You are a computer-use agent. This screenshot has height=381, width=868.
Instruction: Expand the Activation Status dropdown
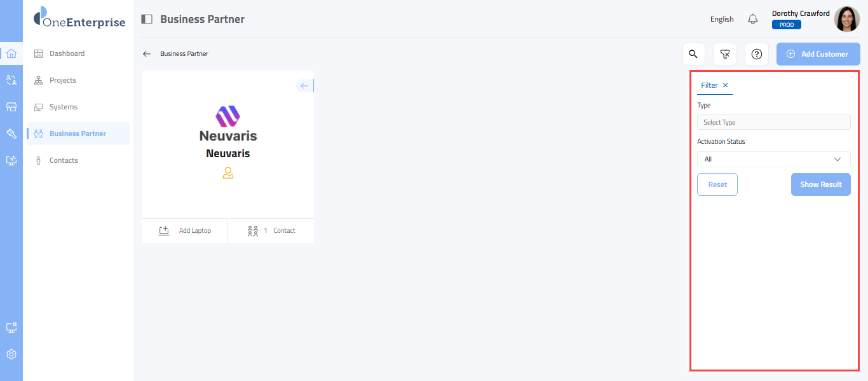(x=773, y=159)
